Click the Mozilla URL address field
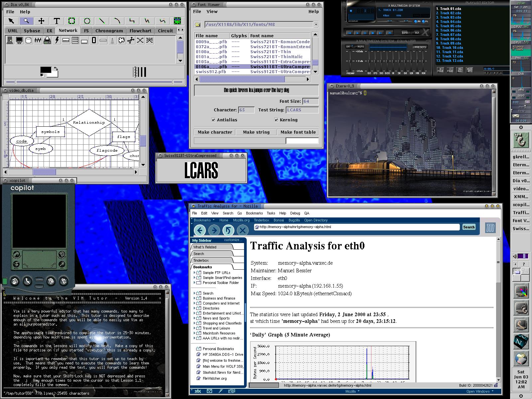 coord(357,227)
